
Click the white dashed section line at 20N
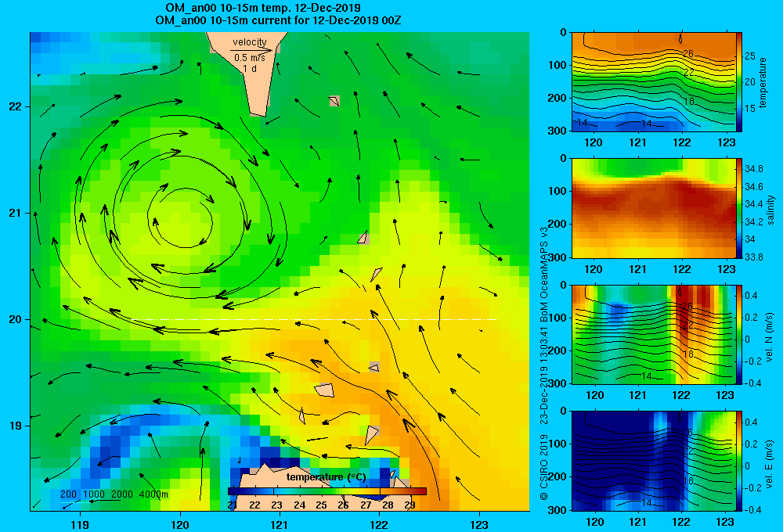pos(316,319)
